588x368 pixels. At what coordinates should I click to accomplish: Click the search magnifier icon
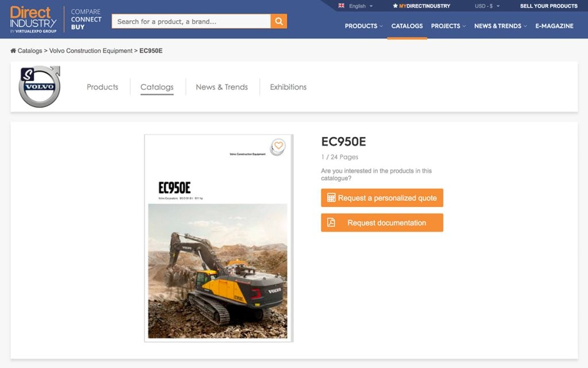tap(278, 20)
